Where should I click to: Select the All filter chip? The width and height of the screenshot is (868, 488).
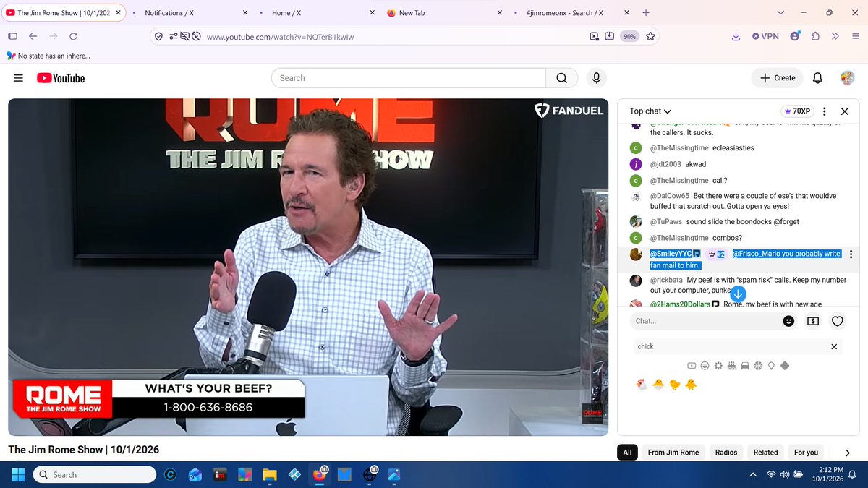(x=627, y=453)
